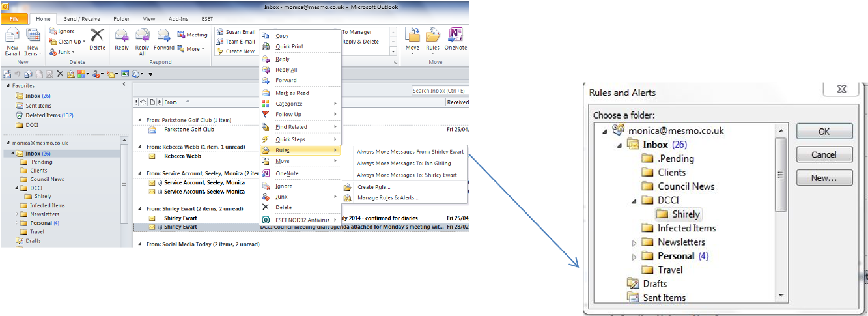Click the Reply & Delete quick step
Screen dimensions: 868x316
(360, 42)
